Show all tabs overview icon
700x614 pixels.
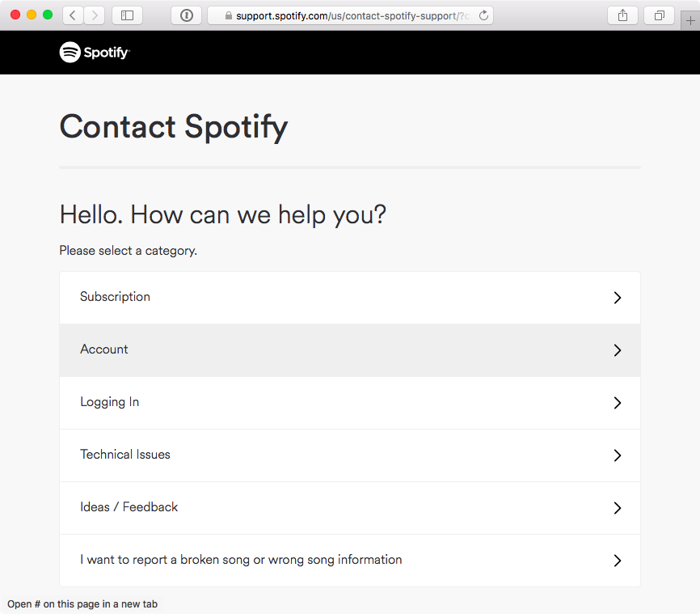[x=659, y=15]
